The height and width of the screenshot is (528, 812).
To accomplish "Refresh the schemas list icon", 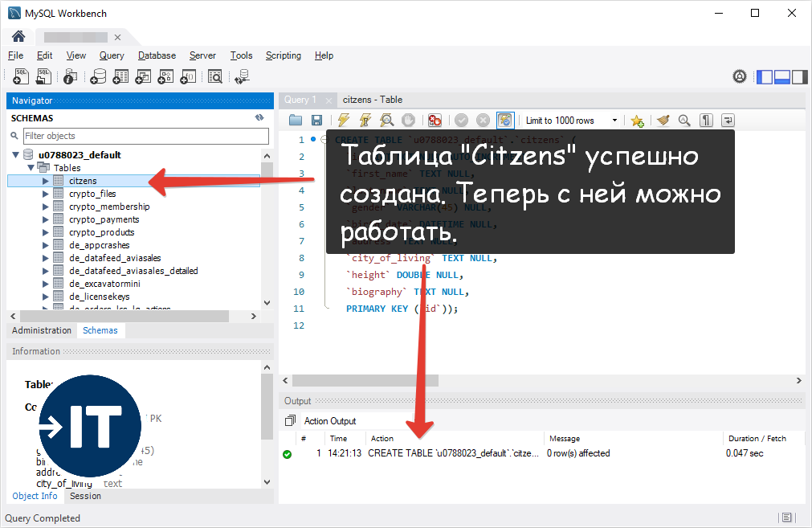I will pyautogui.click(x=259, y=117).
